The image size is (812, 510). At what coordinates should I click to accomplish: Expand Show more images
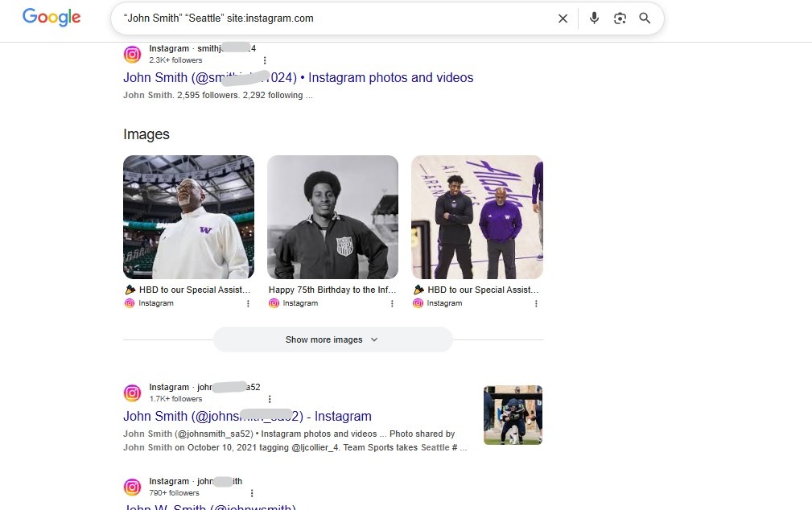332,339
